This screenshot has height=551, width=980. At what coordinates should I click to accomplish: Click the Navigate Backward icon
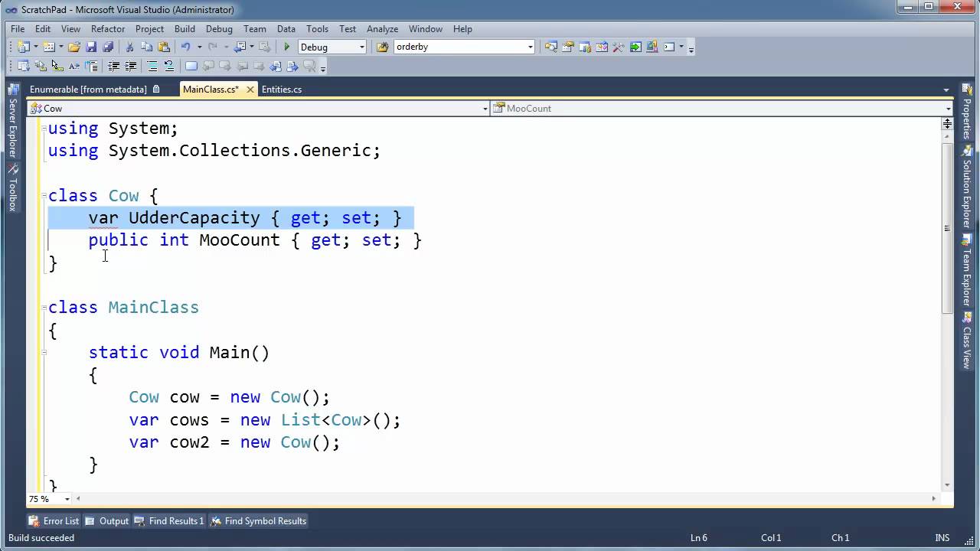click(x=240, y=47)
